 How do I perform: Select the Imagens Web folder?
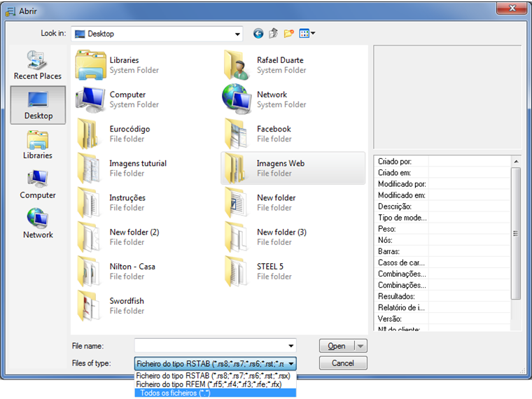tap(293, 168)
